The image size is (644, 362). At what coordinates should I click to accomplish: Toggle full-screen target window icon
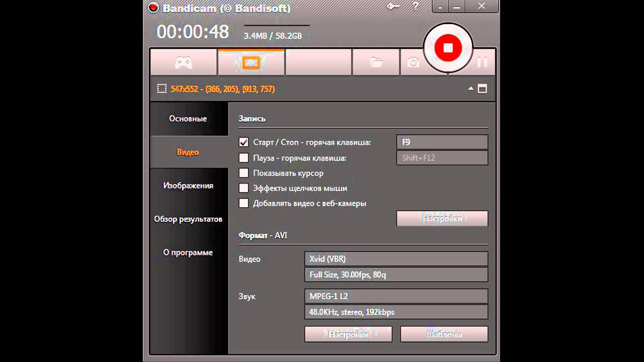[482, 89]
